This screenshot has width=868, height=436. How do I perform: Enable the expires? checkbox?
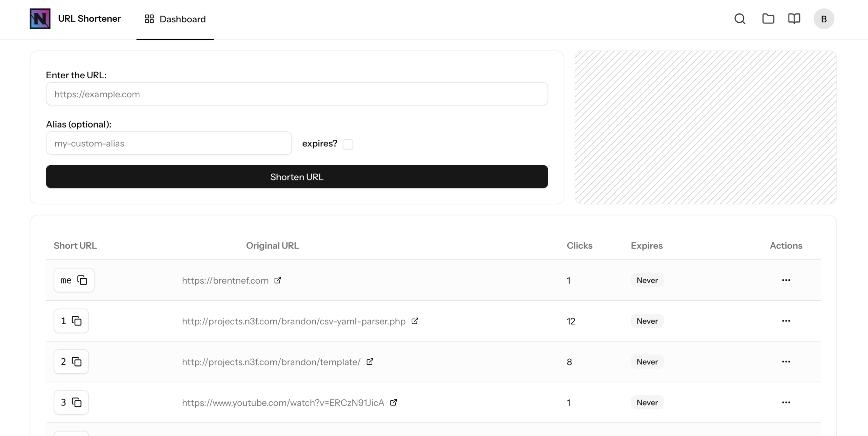point(348,144)
